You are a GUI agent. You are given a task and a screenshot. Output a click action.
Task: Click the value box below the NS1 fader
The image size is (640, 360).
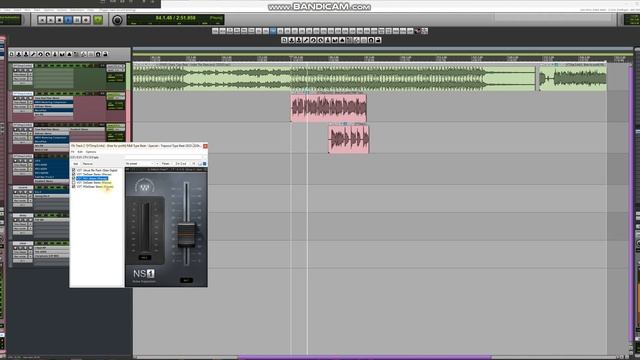(x=186, y=280)
